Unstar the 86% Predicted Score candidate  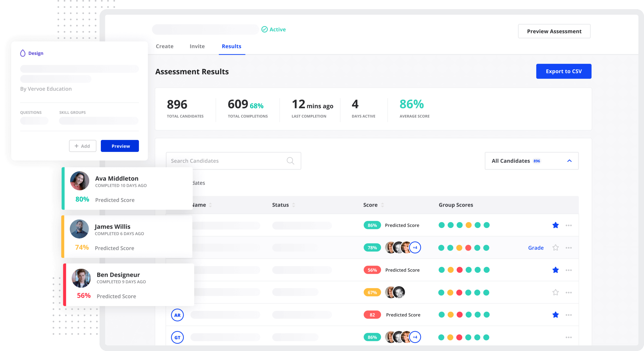click(555, 225)
